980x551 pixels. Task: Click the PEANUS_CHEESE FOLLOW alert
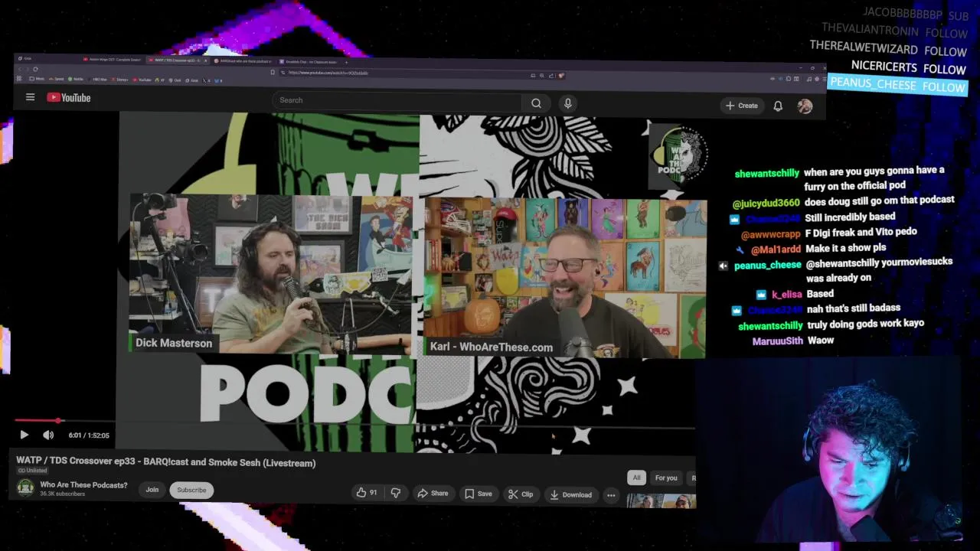click(897, 86)
